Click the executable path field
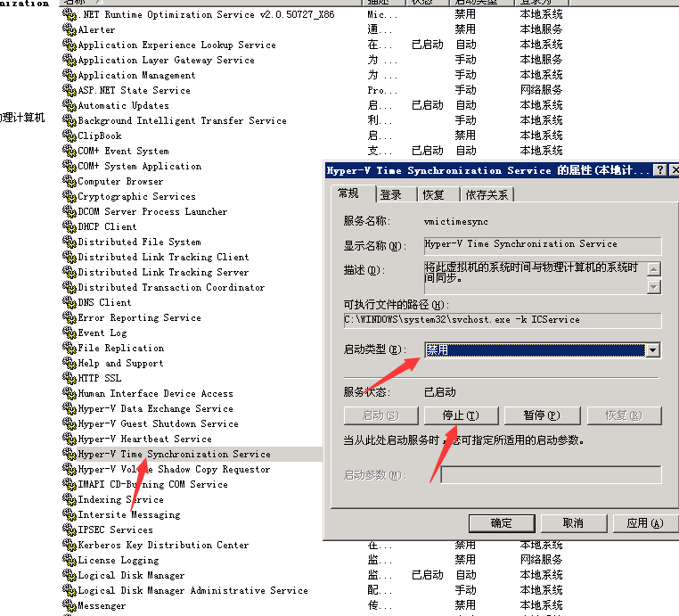This screenshot has height=616, width=679. tap(503, 320)
